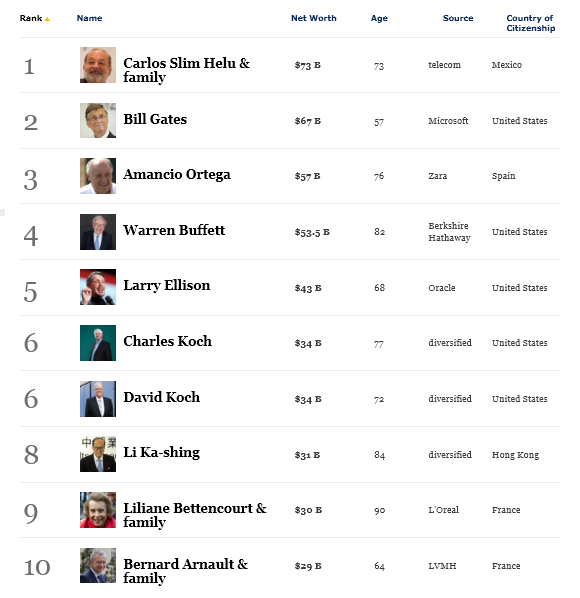Open Bernard Arnault & family name link
The image size is (580, 598).
click(x=186, y=571)
